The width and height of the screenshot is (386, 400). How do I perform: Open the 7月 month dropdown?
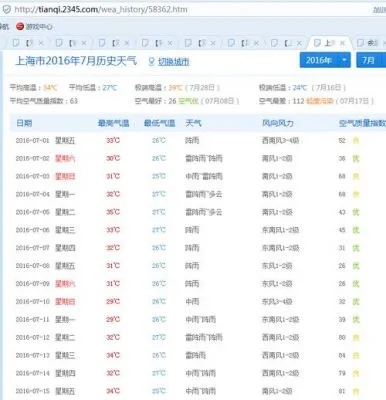[371, 60]
